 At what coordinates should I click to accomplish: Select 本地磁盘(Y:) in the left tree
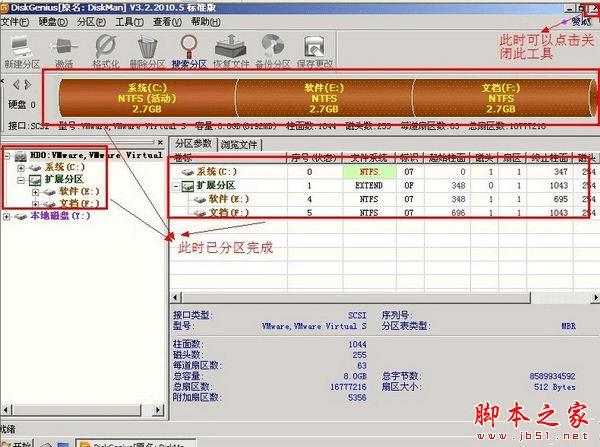[60, 216]
